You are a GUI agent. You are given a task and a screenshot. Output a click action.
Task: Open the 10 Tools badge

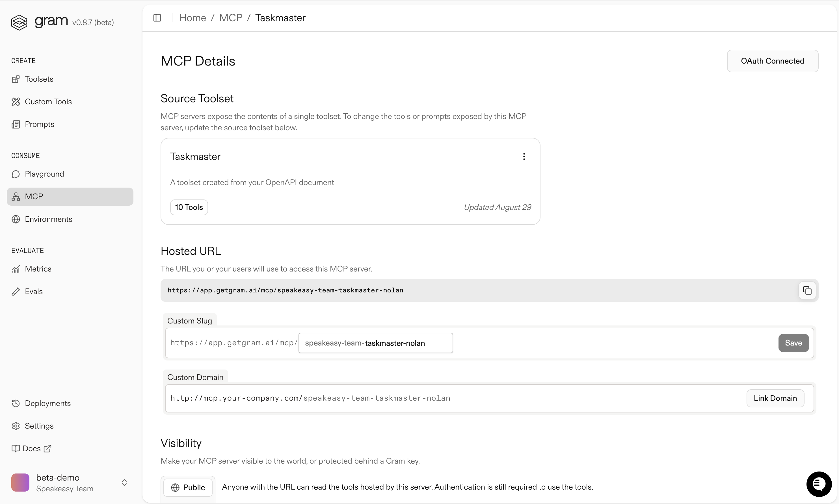189,207
